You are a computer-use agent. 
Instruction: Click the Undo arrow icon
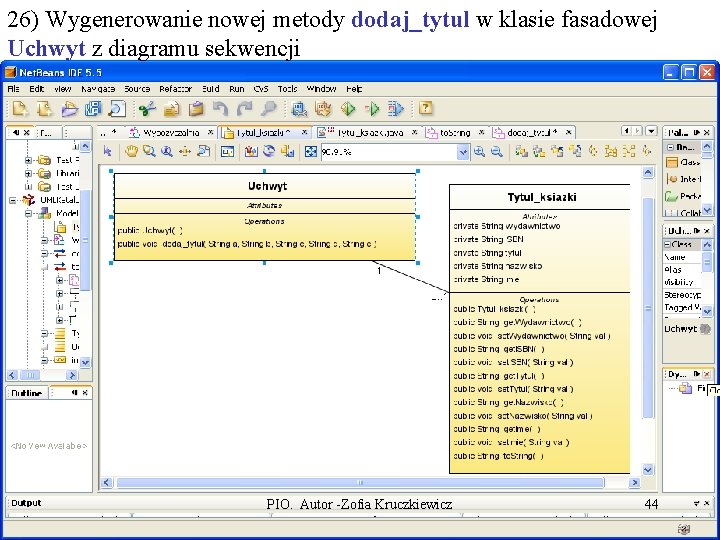coord(220,109)
